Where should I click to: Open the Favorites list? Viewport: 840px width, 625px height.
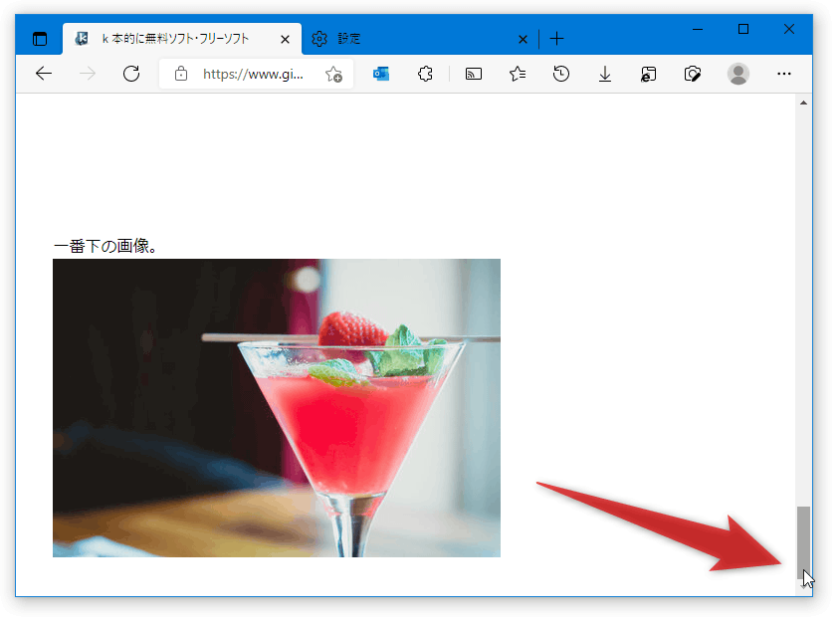point(518,74)
